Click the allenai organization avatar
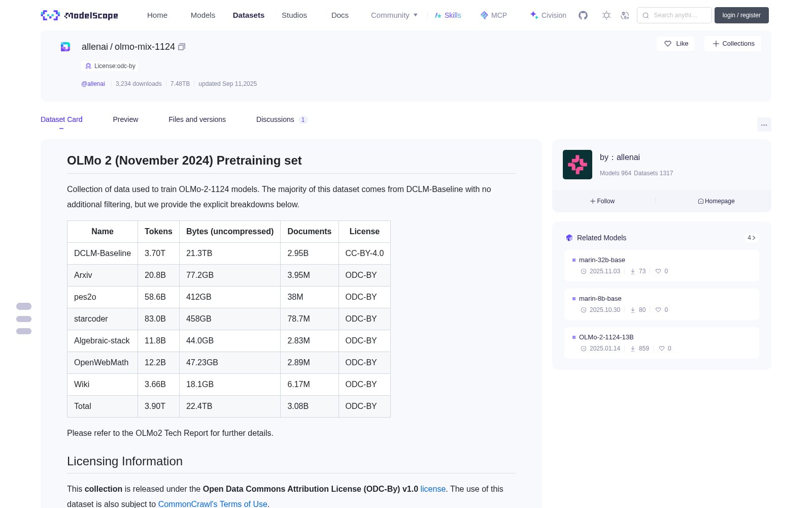Viewport: 812px width, 508px height. (x=578, y=165)
